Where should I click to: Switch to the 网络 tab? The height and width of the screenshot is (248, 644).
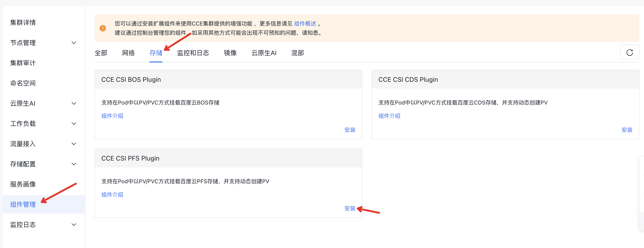coord(128,53)
